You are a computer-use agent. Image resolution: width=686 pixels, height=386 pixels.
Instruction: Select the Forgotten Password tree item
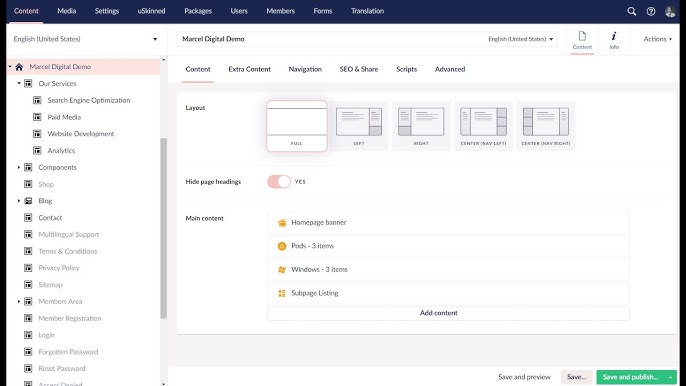[x=68, y=352]
